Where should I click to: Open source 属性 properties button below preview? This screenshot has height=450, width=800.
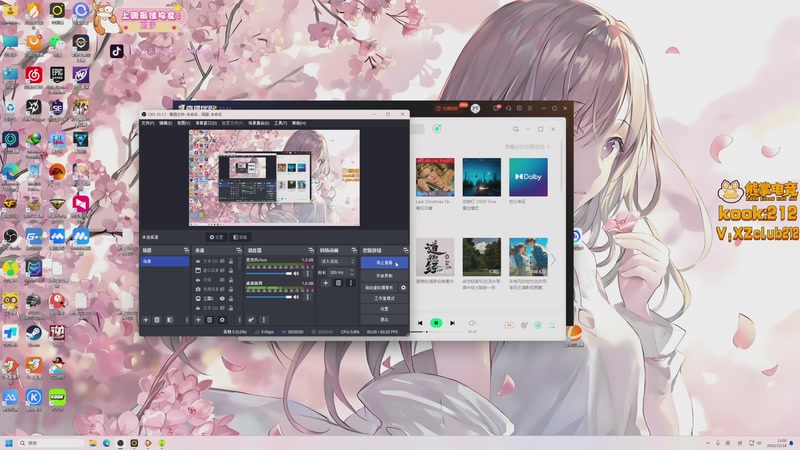click(x=217, y=237)
